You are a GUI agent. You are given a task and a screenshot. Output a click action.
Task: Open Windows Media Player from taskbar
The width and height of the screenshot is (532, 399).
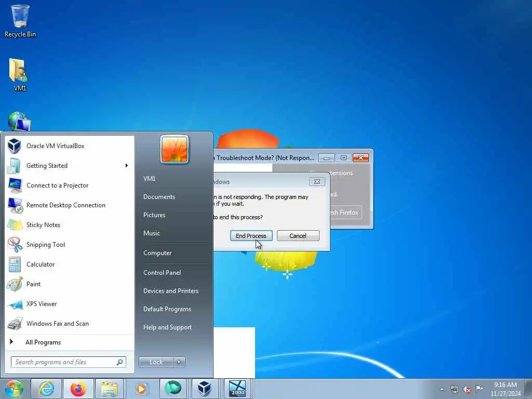pos(141,389)
